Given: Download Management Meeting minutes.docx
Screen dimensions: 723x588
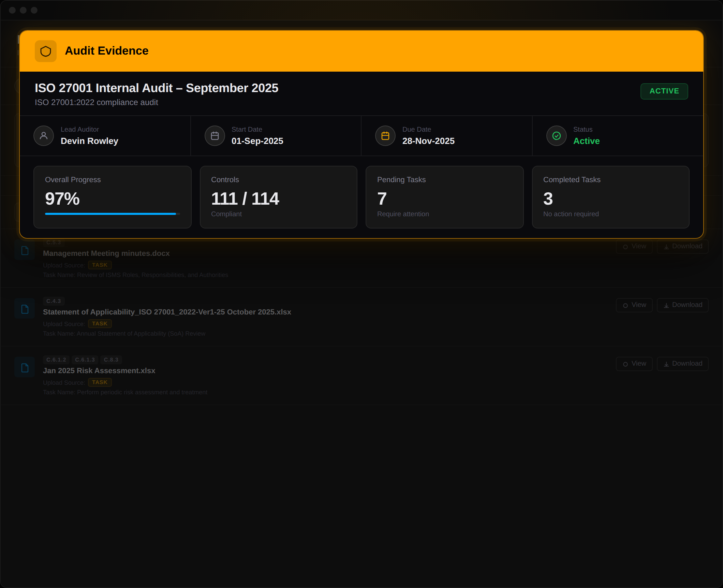Looking at the screenshot, I should (682, 246).
